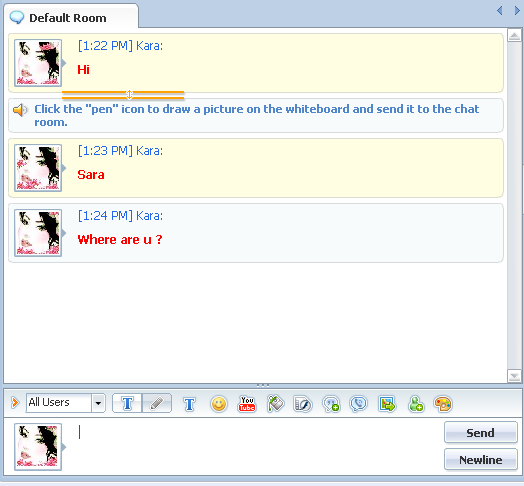Insert a YouTube video
The image size is (524, 486).
[247, 404]
